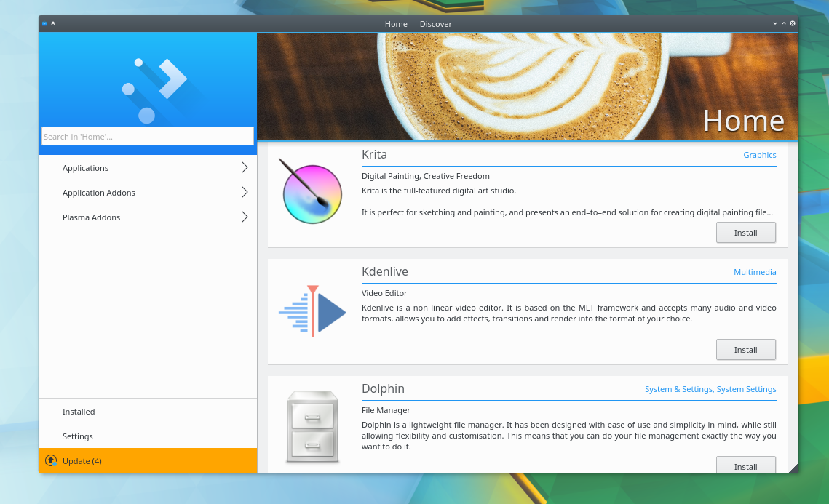The height and width of the screenshot is (504, 829).
Task: Install Kdenlive
Action: (745, 350)
